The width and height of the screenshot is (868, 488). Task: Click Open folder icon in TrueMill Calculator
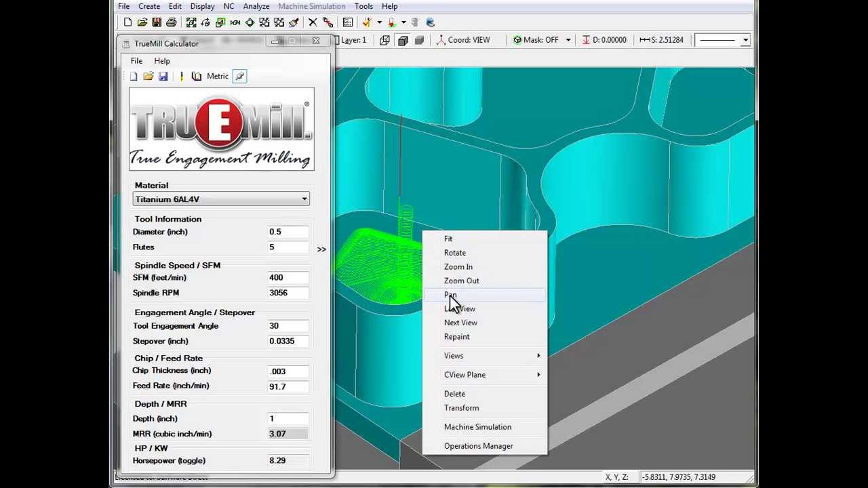(148, 76)
